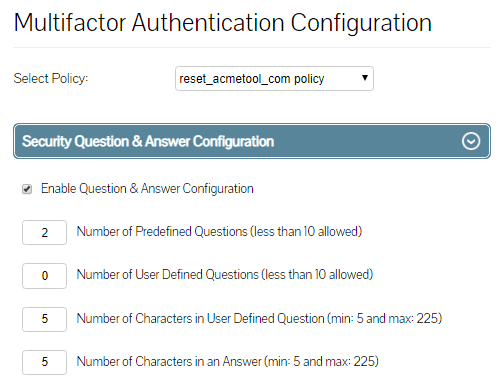Collapse section using the circled chevron icon

point(471,141)
